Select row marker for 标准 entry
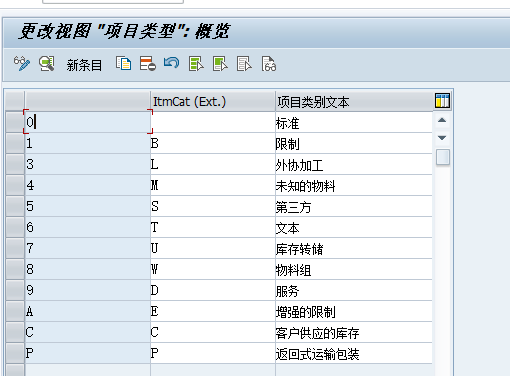This screenshot has width=510, height=376. [15, 122]
